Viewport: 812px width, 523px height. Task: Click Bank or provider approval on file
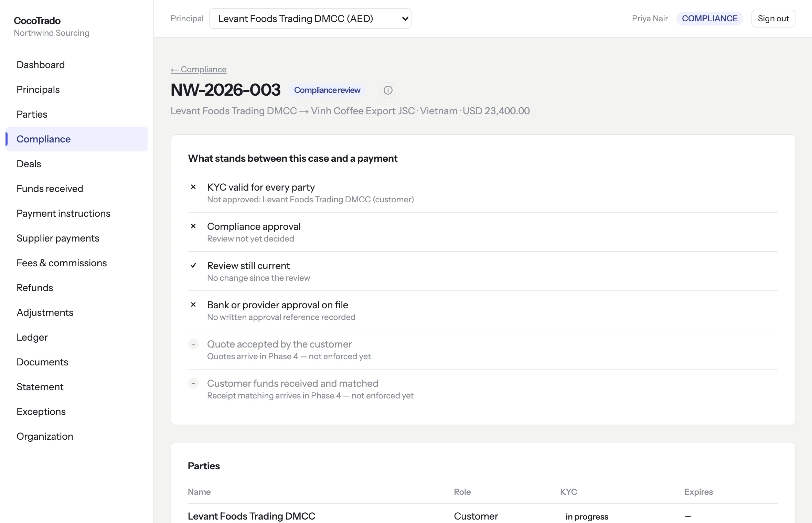click(278, 305)
